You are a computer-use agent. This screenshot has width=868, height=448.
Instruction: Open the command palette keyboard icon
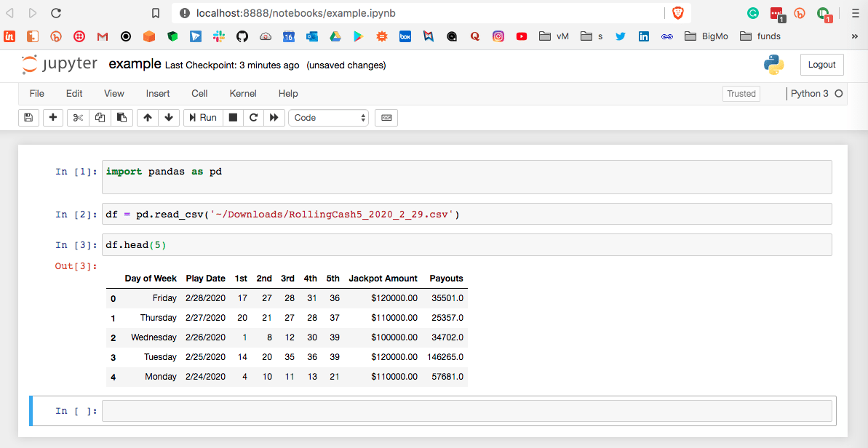(386, 118)
